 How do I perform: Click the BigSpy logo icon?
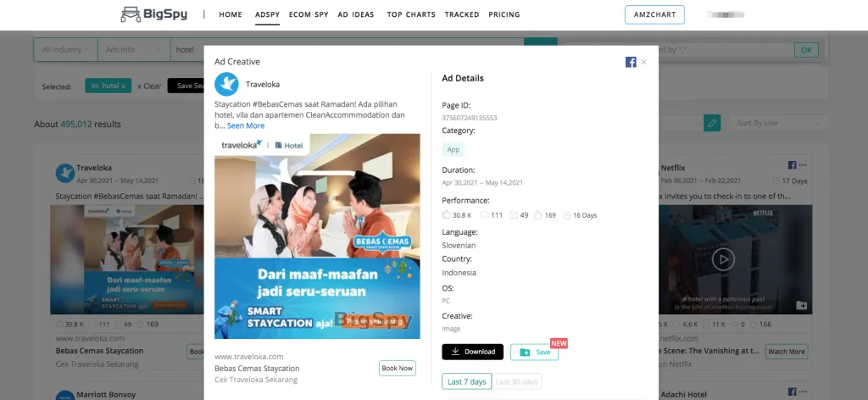[130, 14]
